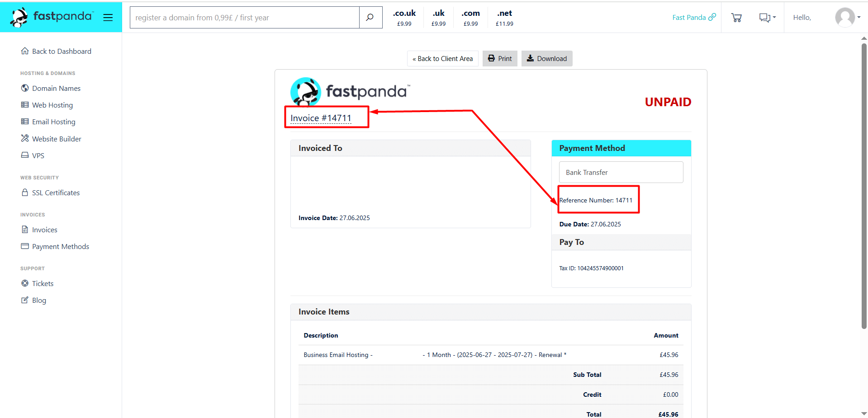The image size is (868, 418).
Task: Open Domain Names in sidebar
Action: 56,88
